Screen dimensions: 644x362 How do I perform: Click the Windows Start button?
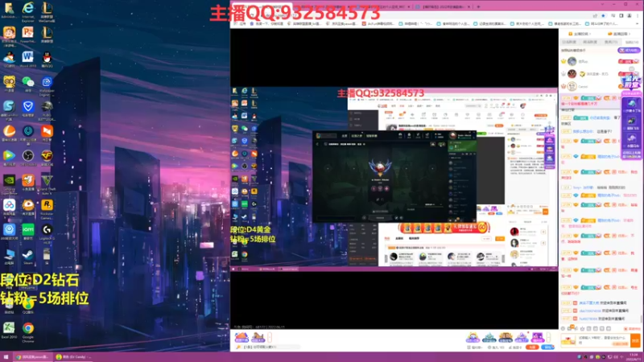coord(6,357)
